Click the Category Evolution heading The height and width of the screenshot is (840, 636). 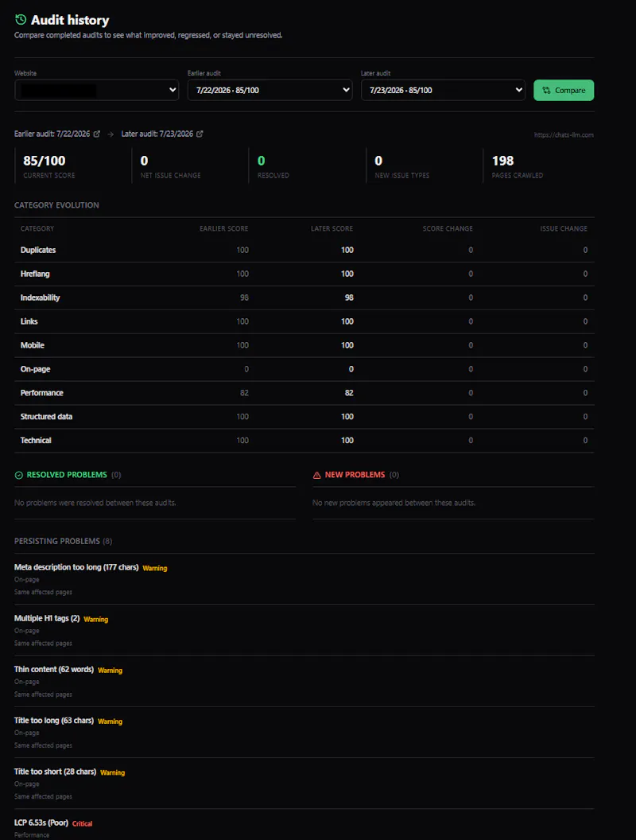coord(56,205)
